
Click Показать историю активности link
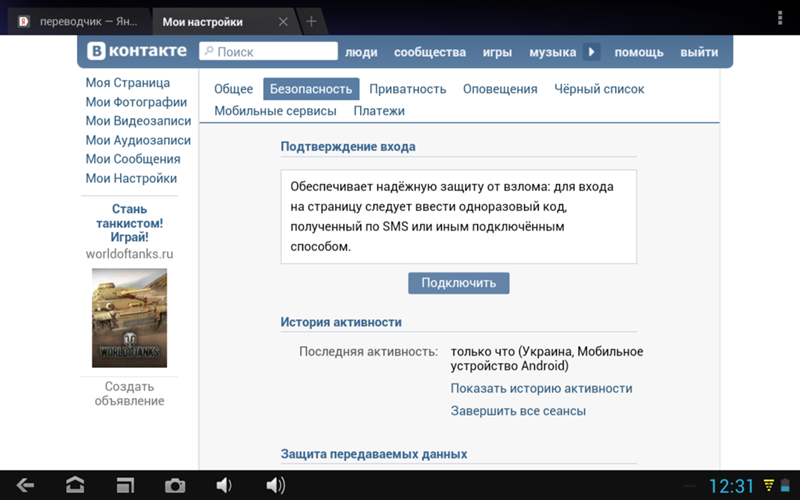click(x=541, y=388)
